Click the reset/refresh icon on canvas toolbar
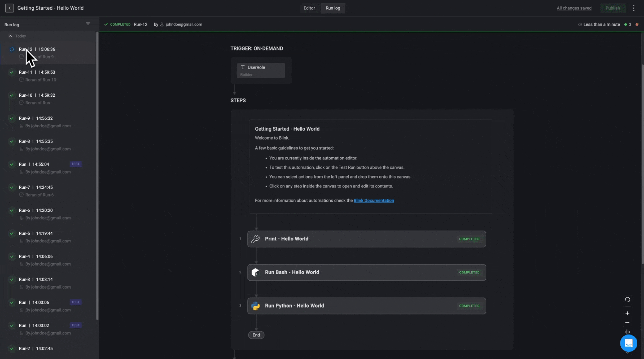This screenshot has height=359, width=644. (628, 300)
